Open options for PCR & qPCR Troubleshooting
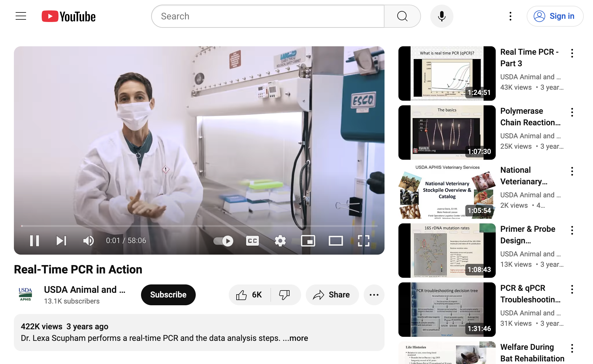 (572, 289)
